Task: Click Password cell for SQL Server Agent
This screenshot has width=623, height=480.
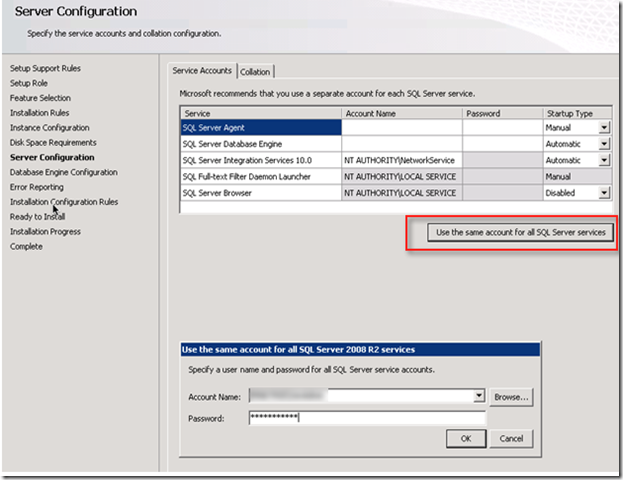Action: pyautogui.click(x=503, y=128)
